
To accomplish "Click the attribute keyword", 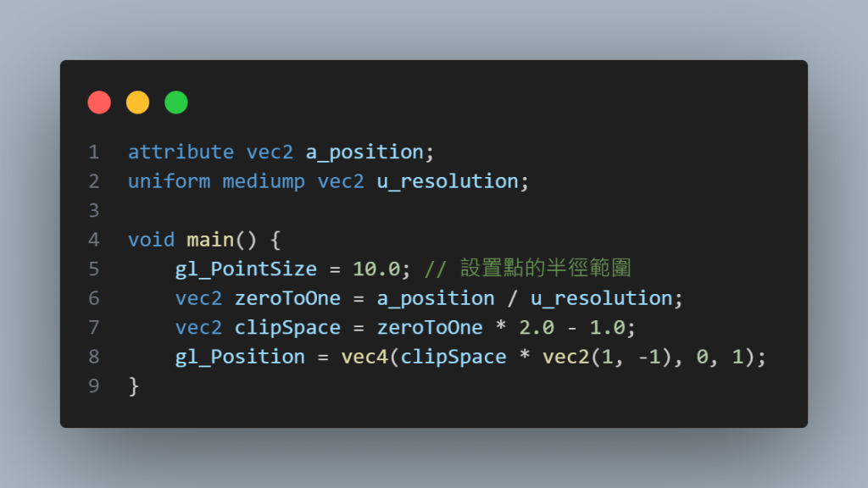I will click(181, 152).
